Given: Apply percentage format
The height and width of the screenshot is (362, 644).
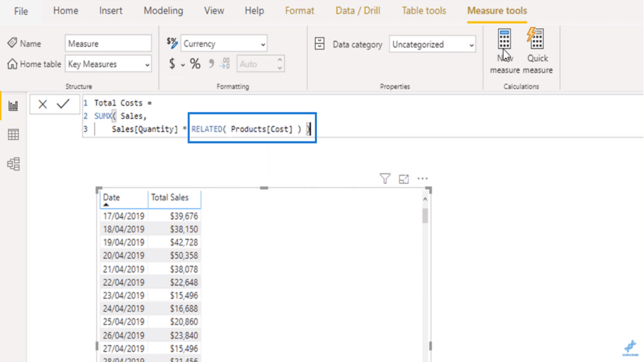Looking at the screenshot, I should (195, 63).
